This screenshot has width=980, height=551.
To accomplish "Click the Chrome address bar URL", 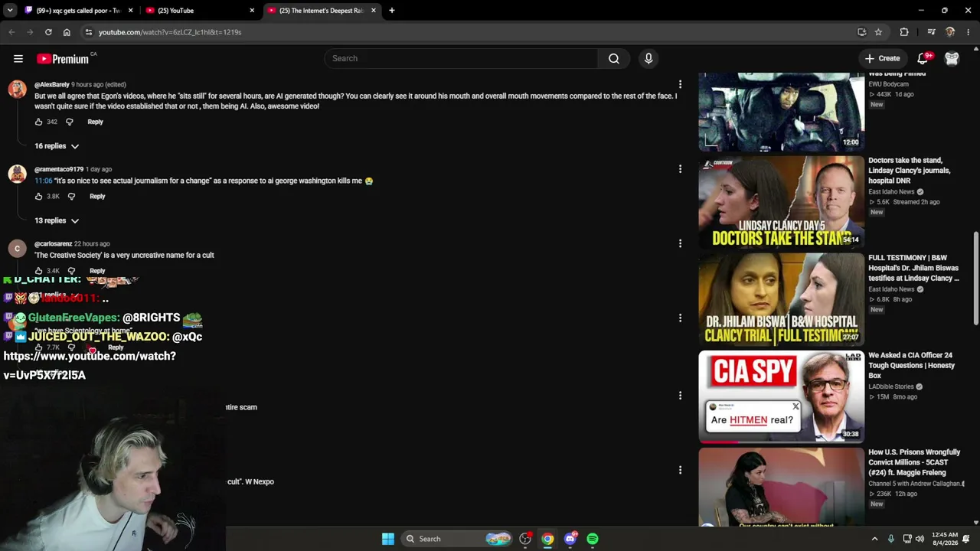I will pyautogui.click(x=170, y=32).
